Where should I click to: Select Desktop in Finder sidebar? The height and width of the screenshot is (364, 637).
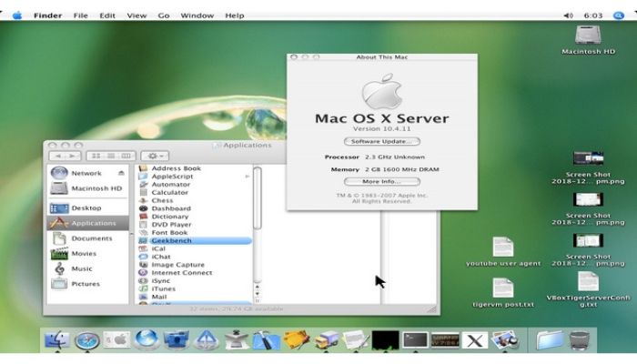click(87, 208)
